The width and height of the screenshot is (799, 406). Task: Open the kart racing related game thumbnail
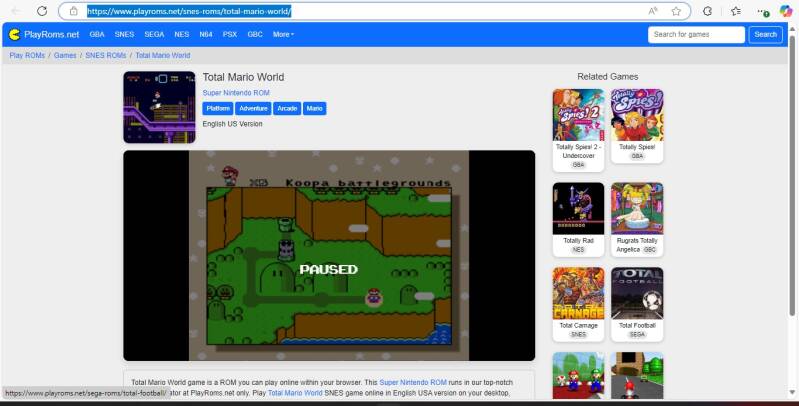pyautogui.click(x=637, y=375)
